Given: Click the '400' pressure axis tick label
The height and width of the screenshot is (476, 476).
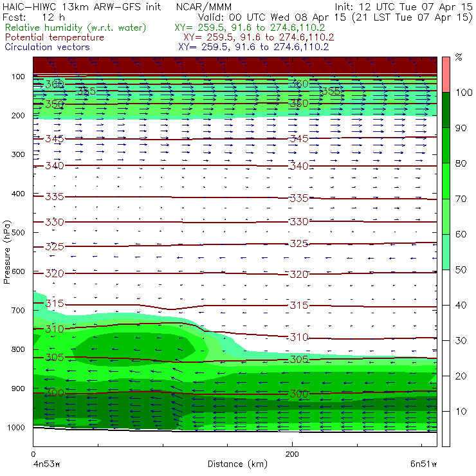Looking at the screenshot, I should [x=18, y=194].
